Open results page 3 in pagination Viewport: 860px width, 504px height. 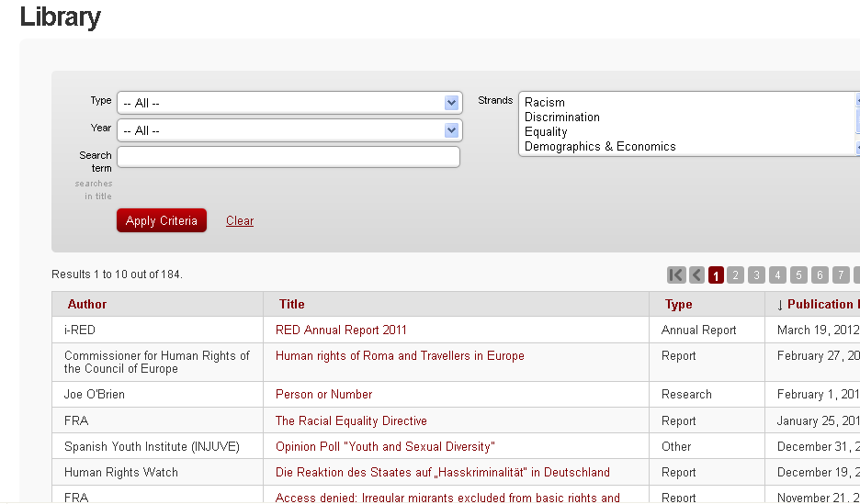point(756,274)
